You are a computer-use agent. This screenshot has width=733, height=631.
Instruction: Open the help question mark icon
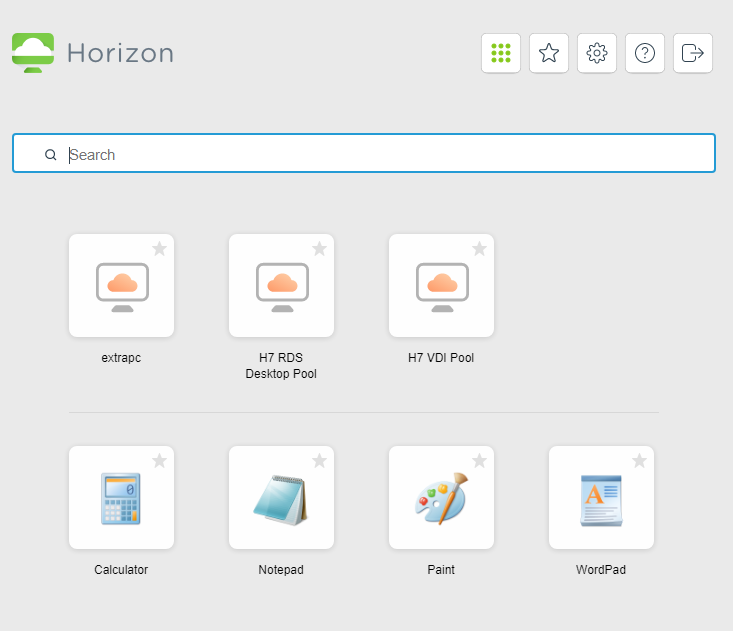click(x=645, y=54)
